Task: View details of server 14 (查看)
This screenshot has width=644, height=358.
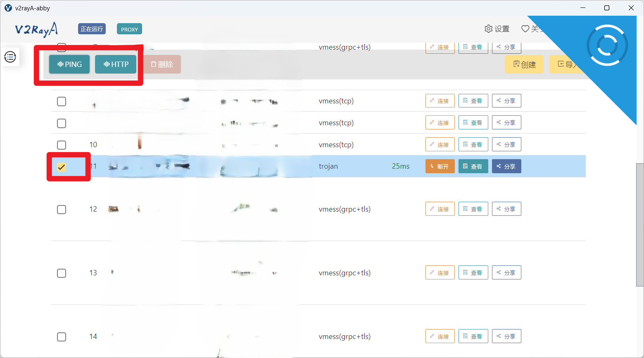Action: pyautogui.click(x=473, y=336)
